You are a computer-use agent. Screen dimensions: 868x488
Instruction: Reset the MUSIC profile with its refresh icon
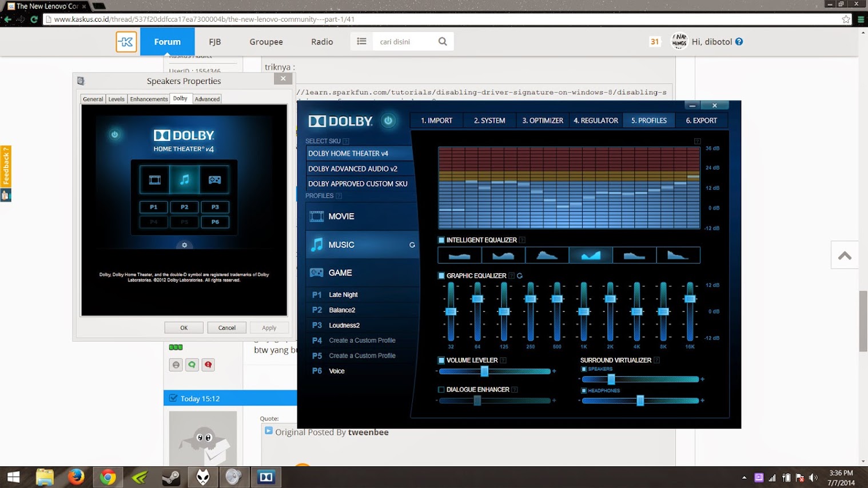point(412,245)
